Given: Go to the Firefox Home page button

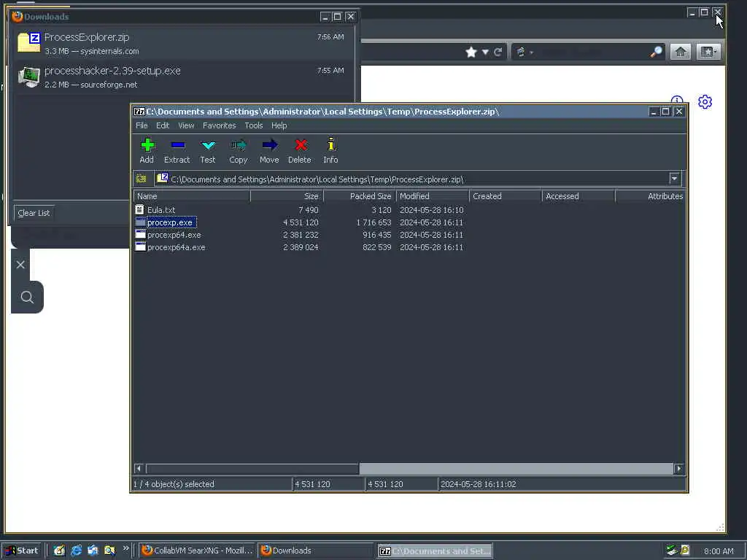Looking at the screenshot, I should (681, 52).
